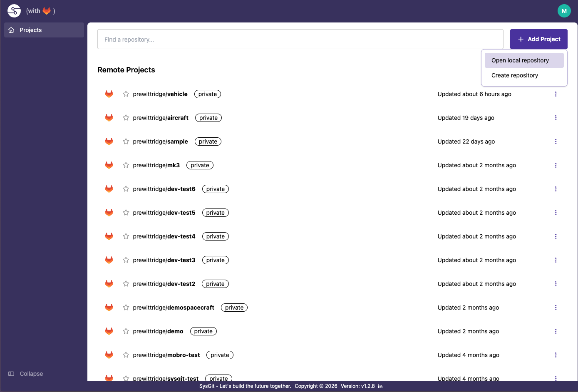The height and width of the screenshot is (392, 578).
Task: Open the prewittridge/demospacecraft repository
Action: (174, 308)
